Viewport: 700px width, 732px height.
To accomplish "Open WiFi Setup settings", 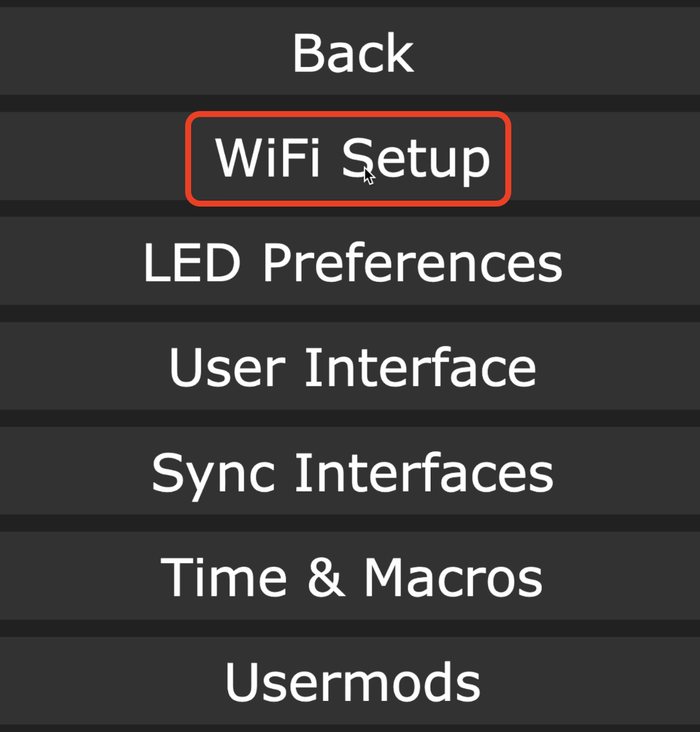I will [x=352, y=158].
